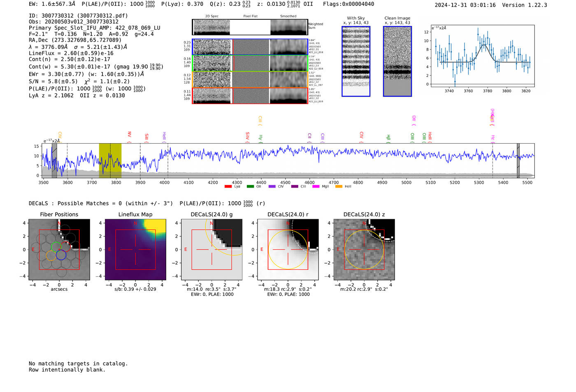Open the Lineflux Map image
Image resolution: width=576 pixels, height=392 pixels.
click(135, 250)
